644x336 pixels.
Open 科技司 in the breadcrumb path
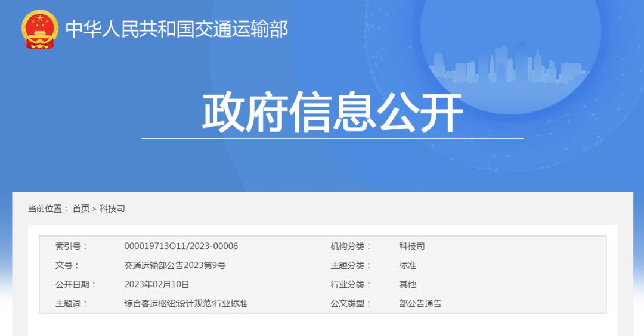[112, 209]
